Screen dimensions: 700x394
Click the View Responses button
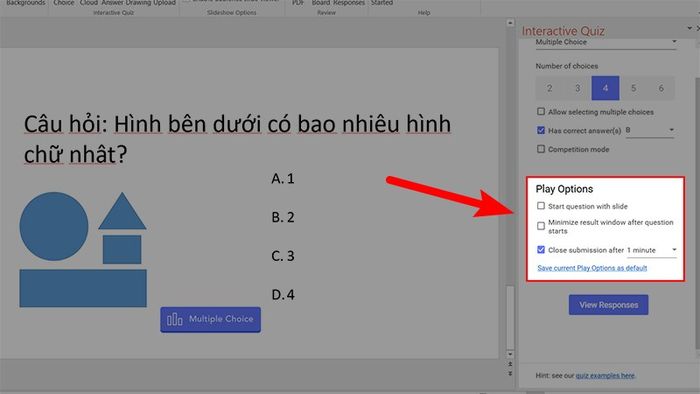[x=608, y=305]
